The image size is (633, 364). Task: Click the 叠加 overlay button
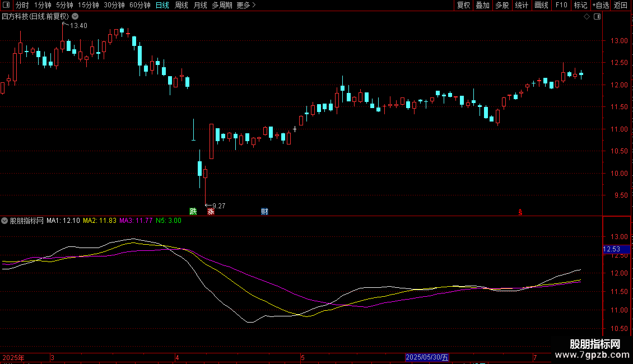(482, 5)
